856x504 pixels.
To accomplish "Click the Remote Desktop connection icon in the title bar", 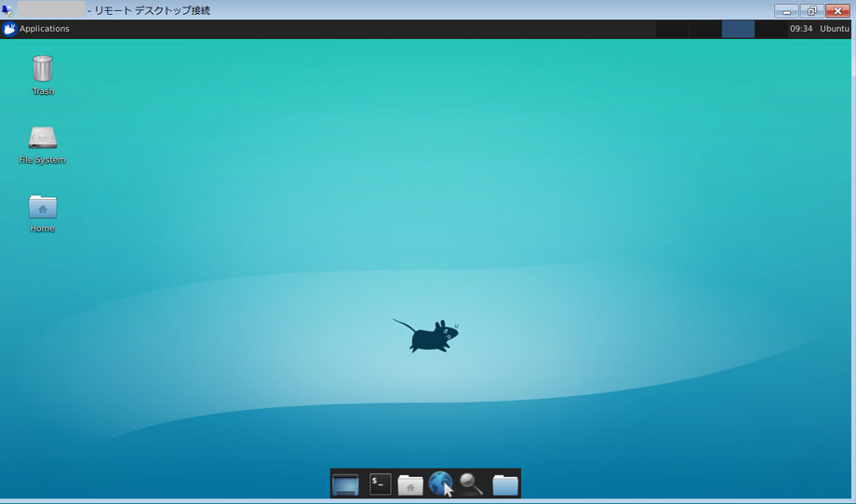I will click(7, 10).
